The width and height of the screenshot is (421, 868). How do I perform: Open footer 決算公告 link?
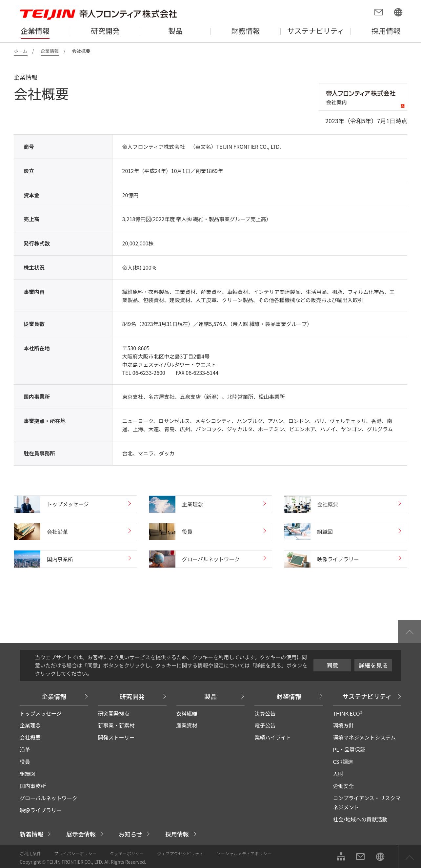[x=265, y=714]
